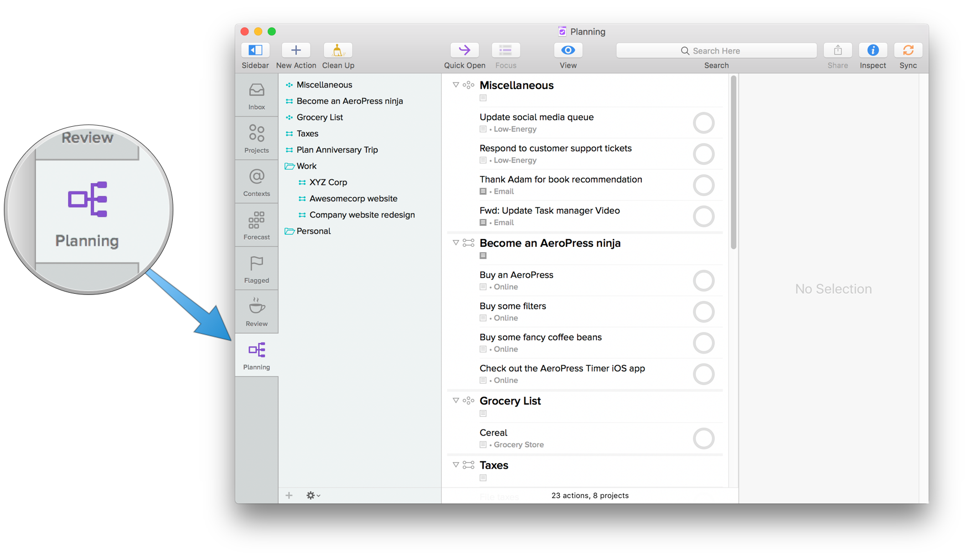
Task: Select Miscellaneous in the sidebar list
Action: (x=324, y=85)
